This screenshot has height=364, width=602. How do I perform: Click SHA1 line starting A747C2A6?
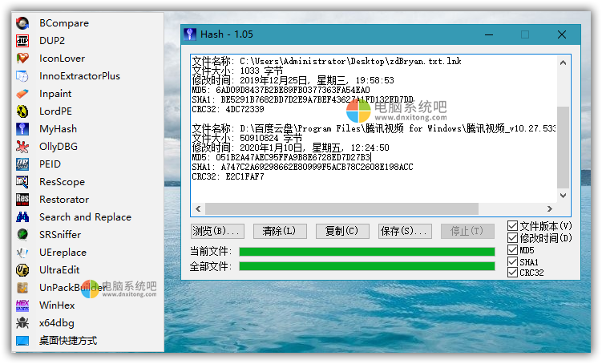coord(302,167)
